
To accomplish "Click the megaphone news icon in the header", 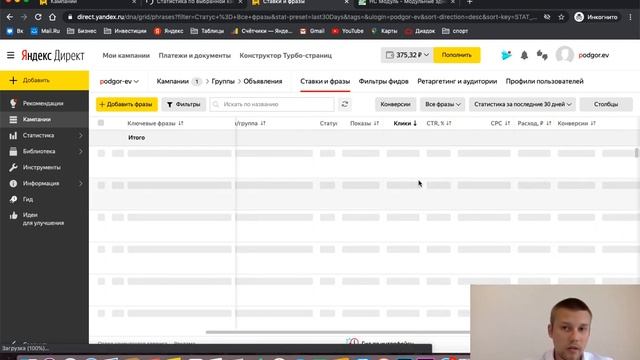I will pyautogui.click(x=506, y=55).
